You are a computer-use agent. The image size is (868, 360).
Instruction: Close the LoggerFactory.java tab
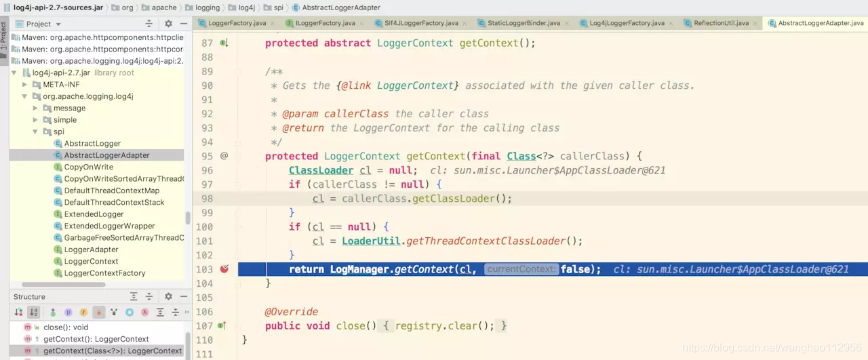point(271,23)
